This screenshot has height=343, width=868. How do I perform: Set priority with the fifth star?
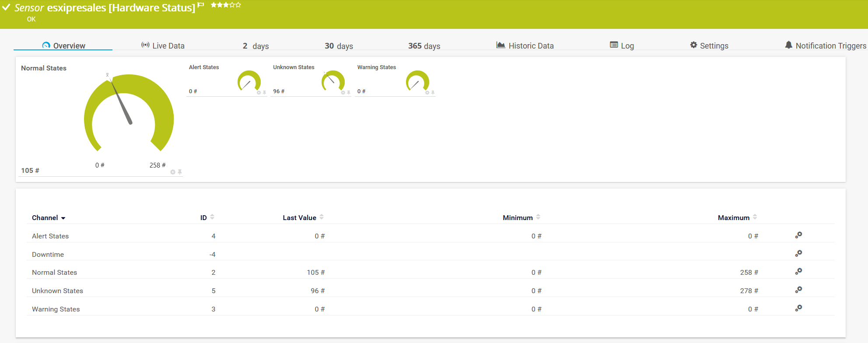238,5
